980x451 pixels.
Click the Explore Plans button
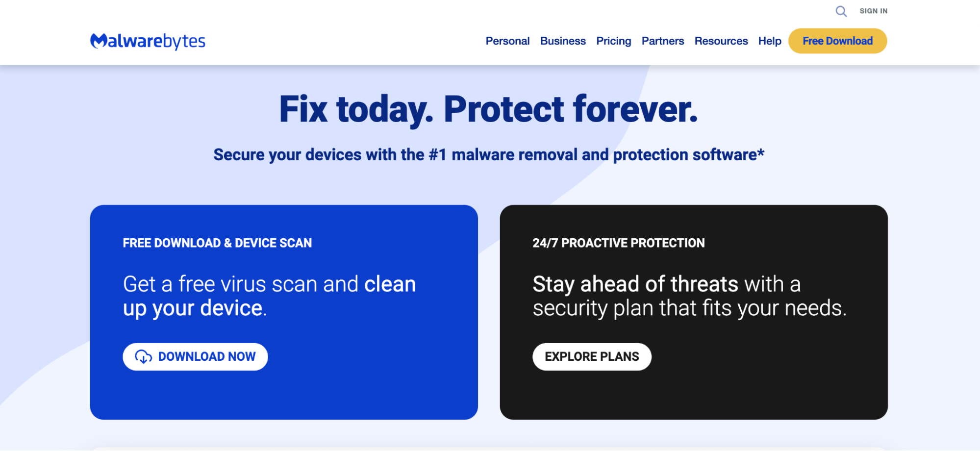click(591, 356)
